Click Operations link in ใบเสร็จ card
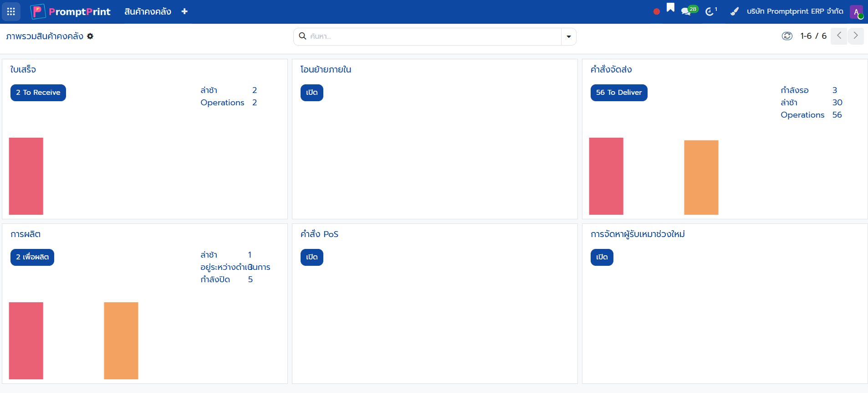The height and width of the screenshot is (393, 868). [222, 103]
